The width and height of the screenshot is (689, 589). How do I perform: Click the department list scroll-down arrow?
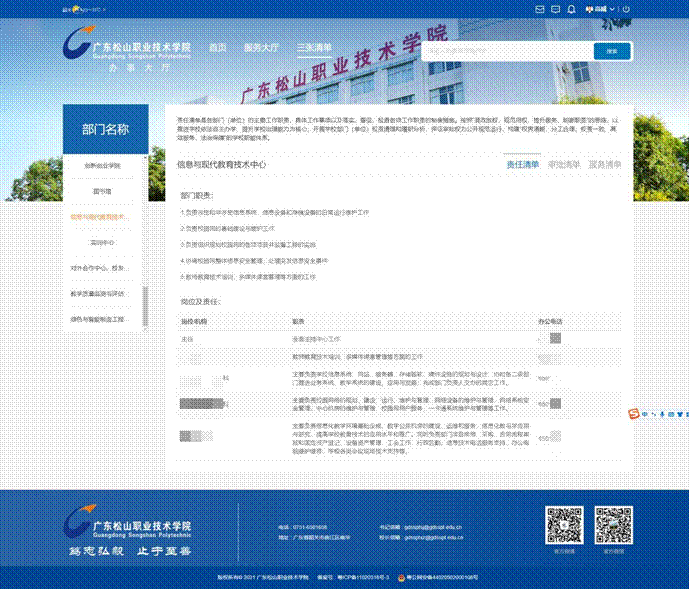(145, 329)
